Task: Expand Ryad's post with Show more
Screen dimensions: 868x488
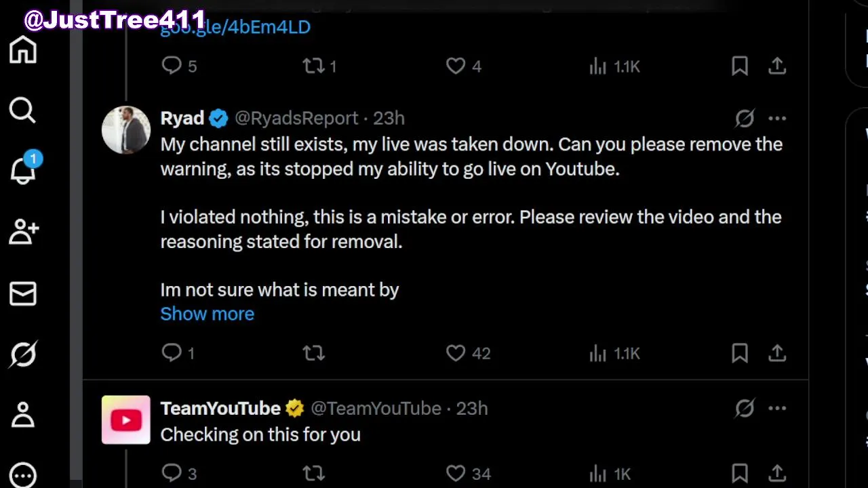Action: point(207,314)
